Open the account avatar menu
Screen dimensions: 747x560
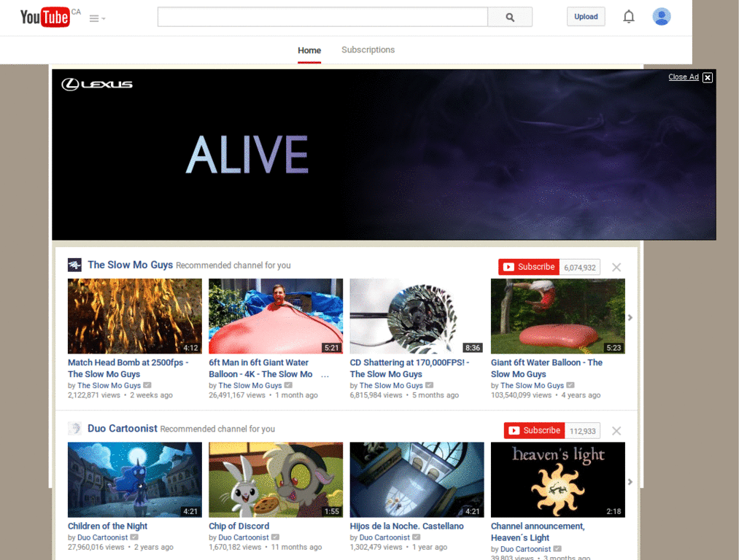pos(661,17)
